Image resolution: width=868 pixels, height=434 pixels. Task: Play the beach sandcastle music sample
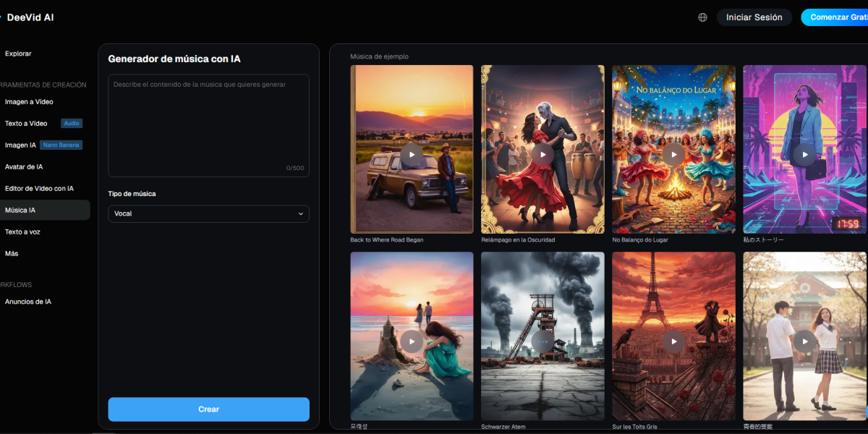pyautogui.click(x=412, y=341)
